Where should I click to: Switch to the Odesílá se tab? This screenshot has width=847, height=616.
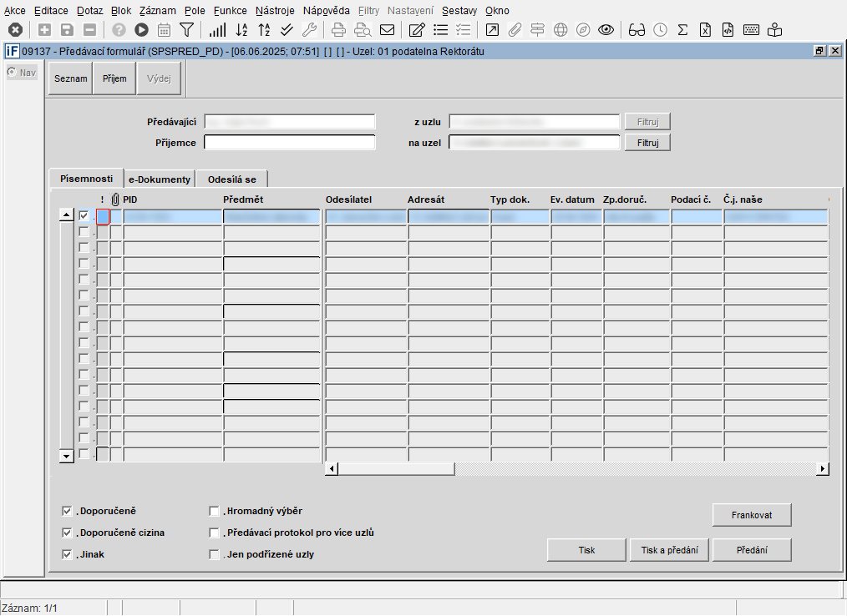pyautogui.click(x=231, y=179)
